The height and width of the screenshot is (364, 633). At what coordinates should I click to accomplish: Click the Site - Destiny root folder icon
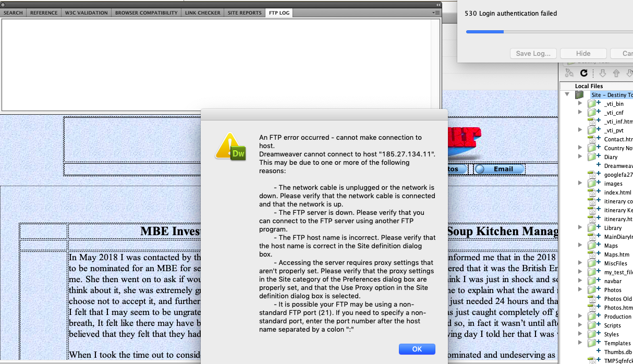[579, 95]
